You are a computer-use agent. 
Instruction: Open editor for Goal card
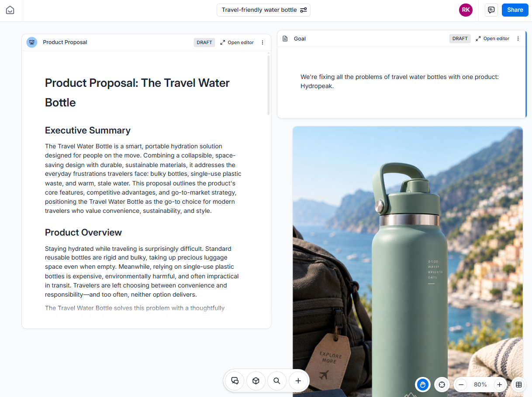point(493,38)
